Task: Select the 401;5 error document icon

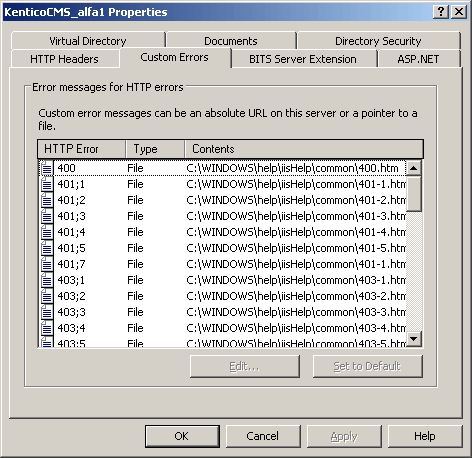Action: (47, 248)
